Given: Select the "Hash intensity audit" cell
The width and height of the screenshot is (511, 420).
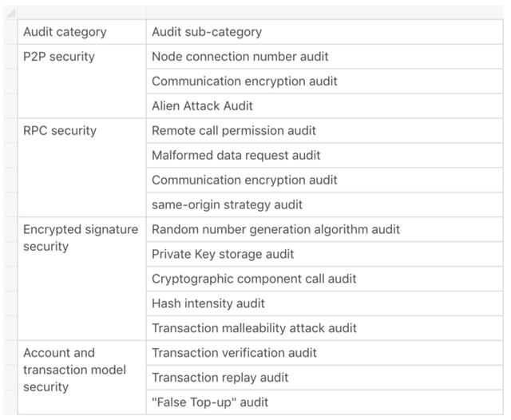Looking at the screenshot, I should 325,303.
